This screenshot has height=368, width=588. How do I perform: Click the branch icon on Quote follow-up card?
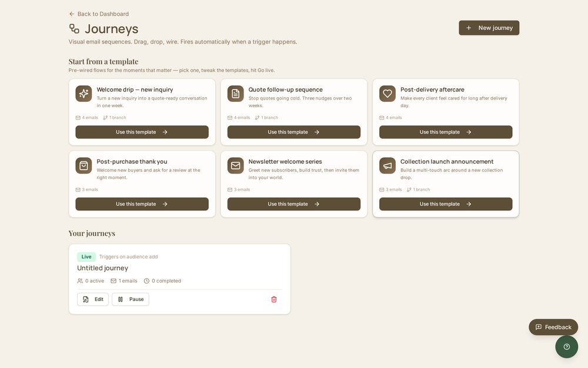258,118
